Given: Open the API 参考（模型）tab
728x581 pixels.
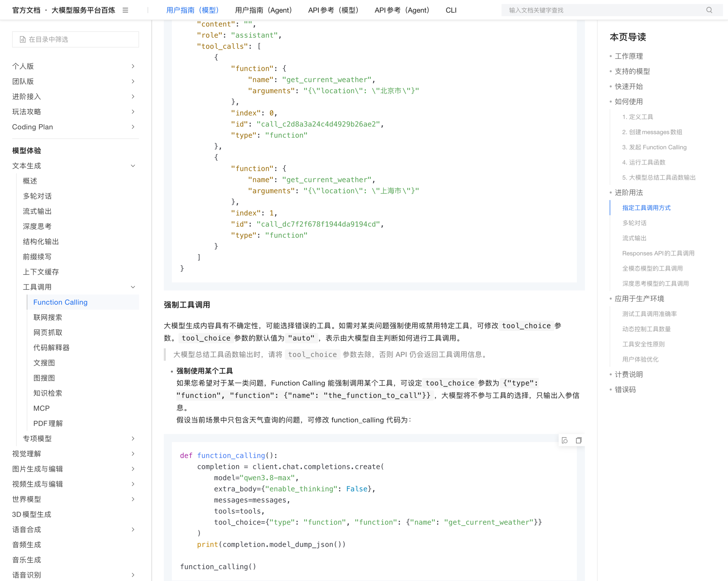Looking at the screenshot, I should [x=333, y=10].
